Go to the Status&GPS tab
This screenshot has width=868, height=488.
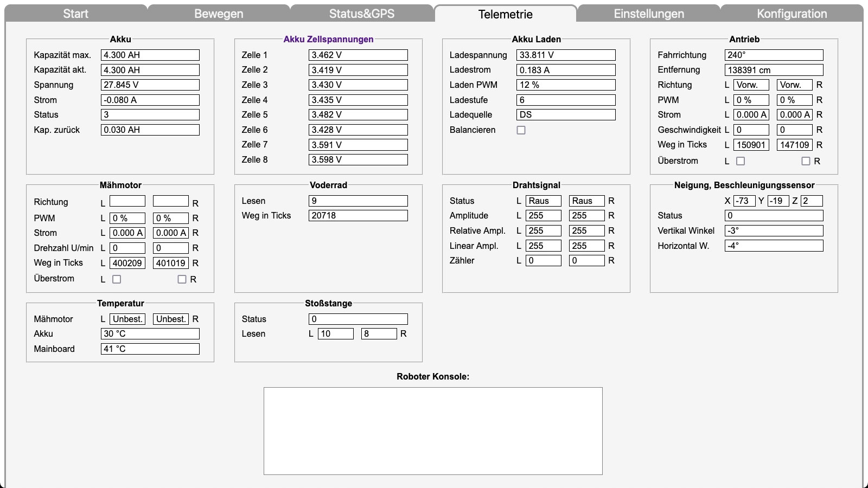coord(362,14)
